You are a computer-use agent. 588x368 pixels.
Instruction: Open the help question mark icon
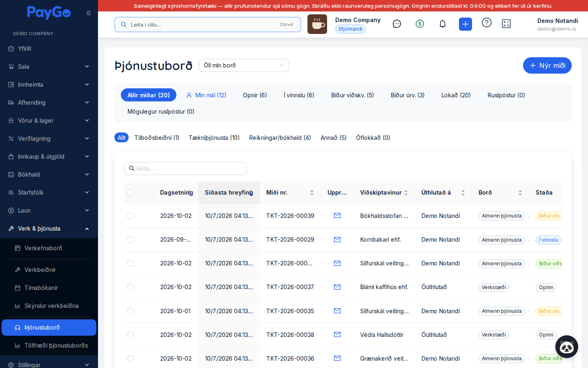coord(487,22)
